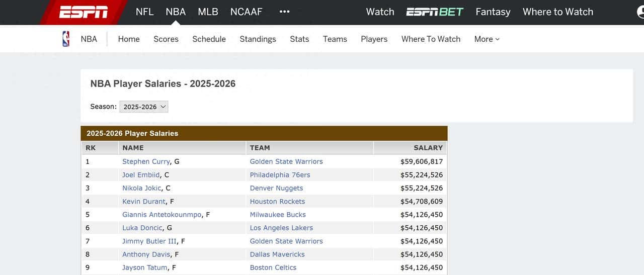Open the ESPN BET logo link

pyautogui.click(x=435, y=12)
